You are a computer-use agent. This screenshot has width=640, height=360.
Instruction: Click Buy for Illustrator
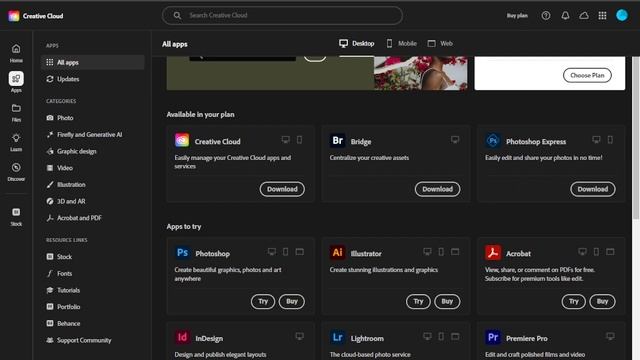447,301
